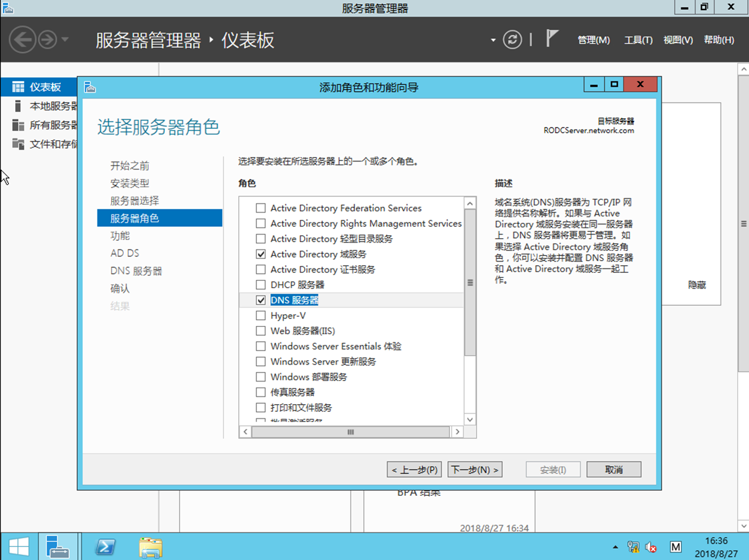Click the refresh icon in Server Manager header

tap(512, 40)
